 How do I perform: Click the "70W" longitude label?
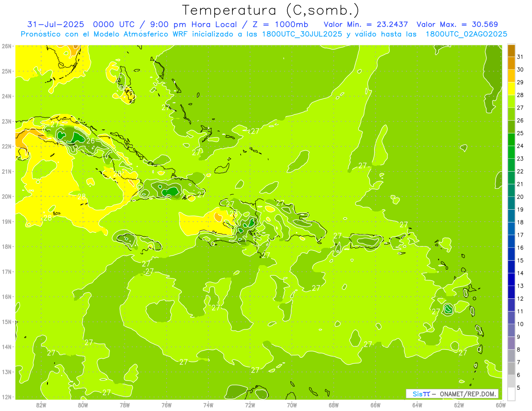tap(292, 405)
